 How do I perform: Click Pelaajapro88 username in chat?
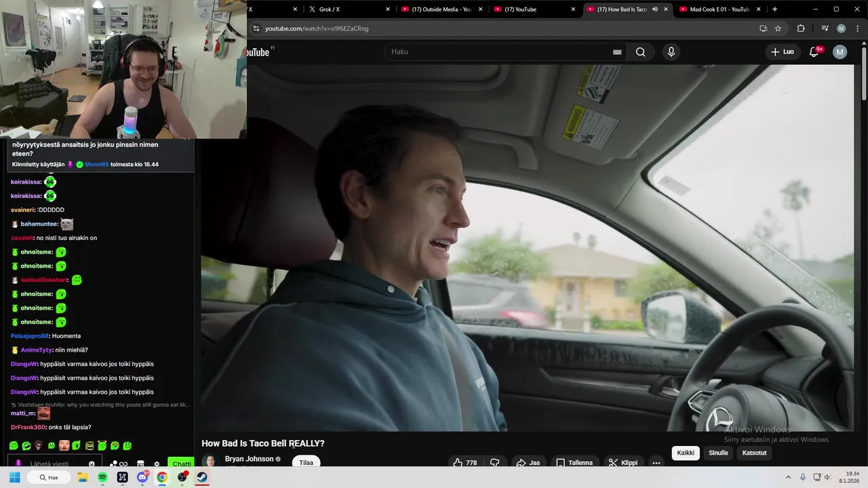point(30,336)
